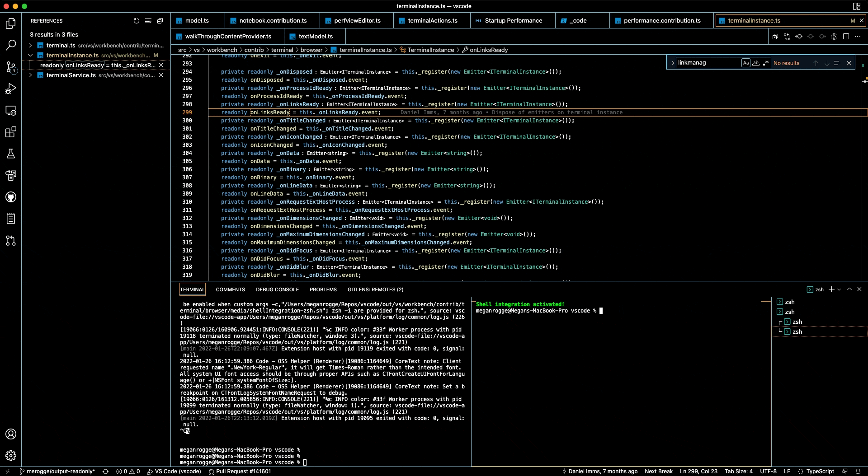868x476 pixels.
Task: Toggle match case in the find widget
Action: 746,63
